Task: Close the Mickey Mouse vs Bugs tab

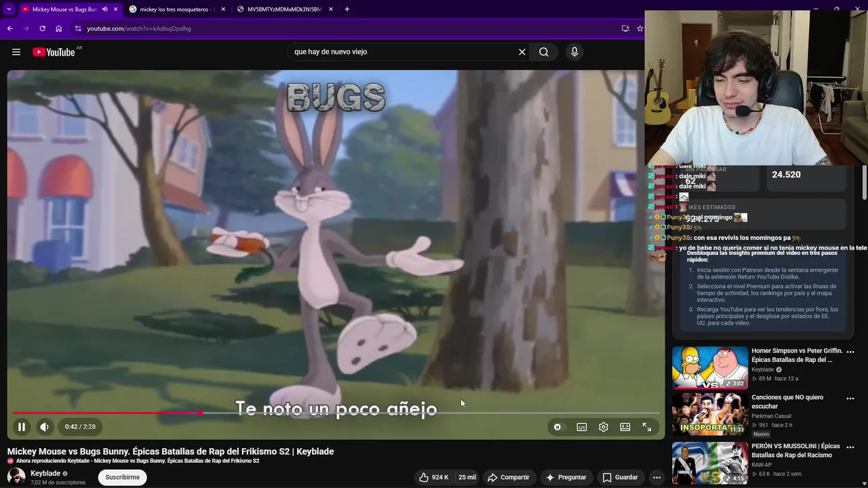Action: pyautogui.click(x=115, y=9)
